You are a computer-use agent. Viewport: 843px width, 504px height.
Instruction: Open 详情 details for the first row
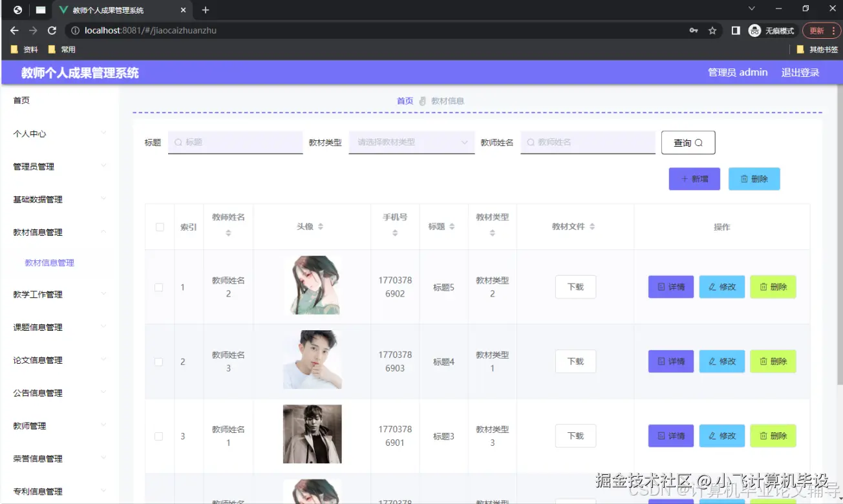(x=670, y=286)
